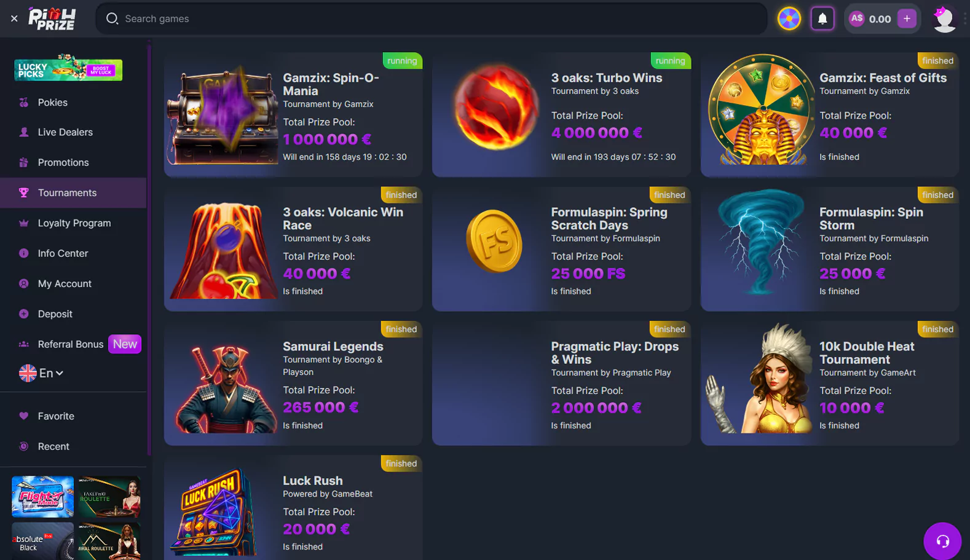
Task: Expand the En language dropdown
Action: (41, 373)
